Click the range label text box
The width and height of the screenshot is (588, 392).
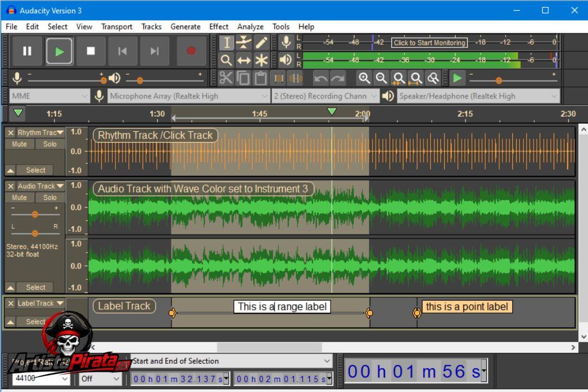tap(282, 307)
